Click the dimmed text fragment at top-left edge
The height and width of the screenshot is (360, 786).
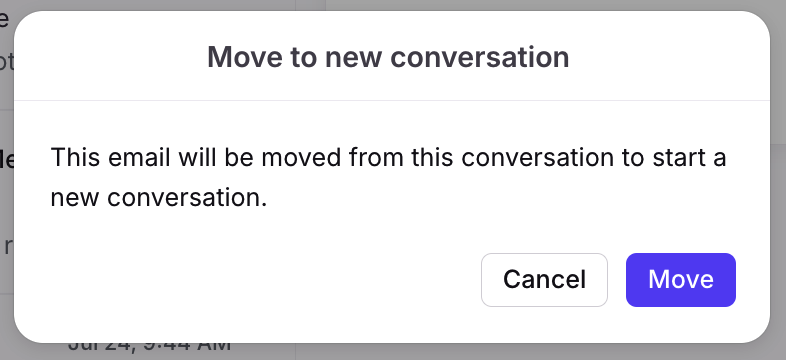click(4, 20)
